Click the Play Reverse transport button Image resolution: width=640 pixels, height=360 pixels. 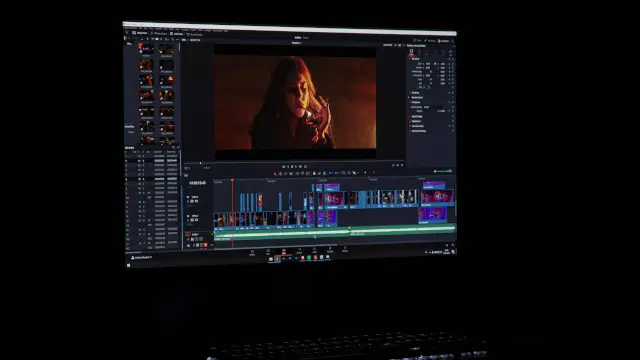(x=288, y=167)
